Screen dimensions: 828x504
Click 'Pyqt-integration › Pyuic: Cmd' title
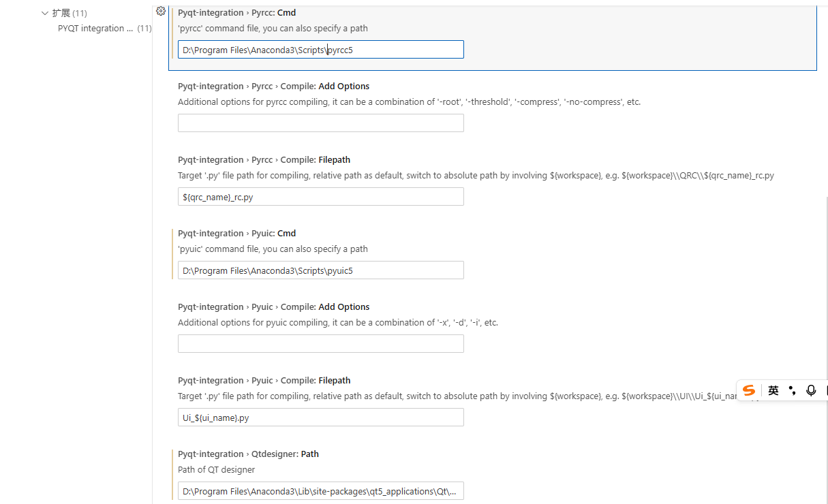click(236, 233)
